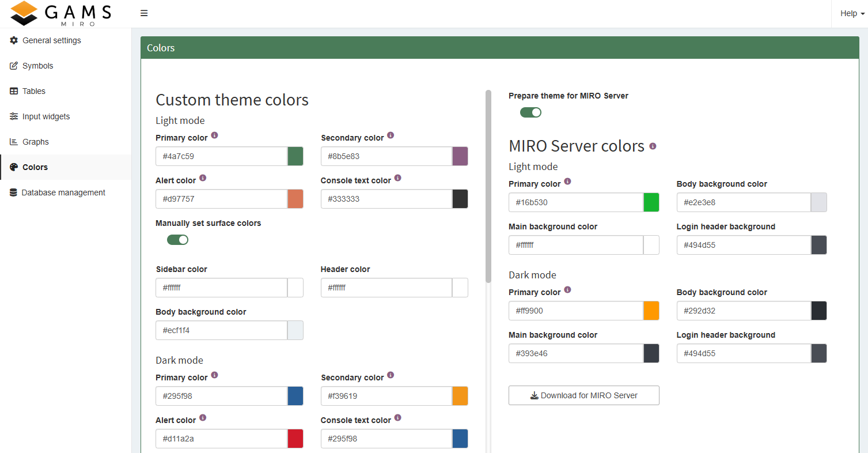Image resolution: width=868 pixels, height=453 pixels.
Task: Click info icon next to light mode Console text color
Action: [398, 178]
